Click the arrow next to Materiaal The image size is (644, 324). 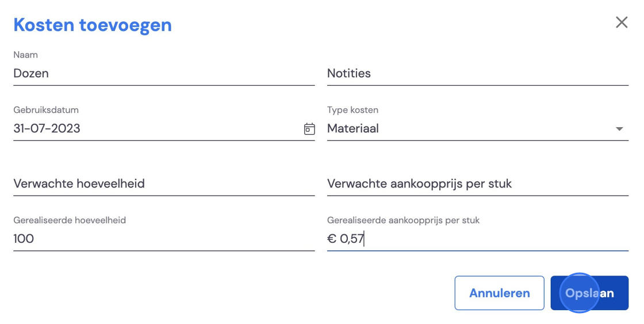(619, 129)
